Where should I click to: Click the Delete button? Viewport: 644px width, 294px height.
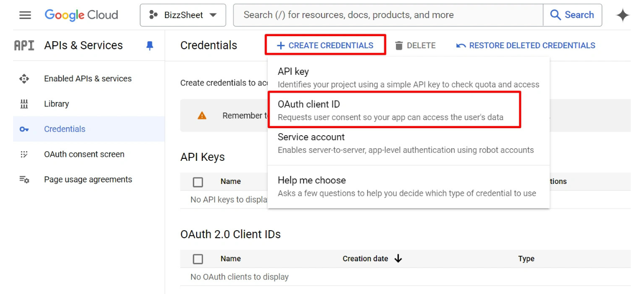[x=415, y=45]
